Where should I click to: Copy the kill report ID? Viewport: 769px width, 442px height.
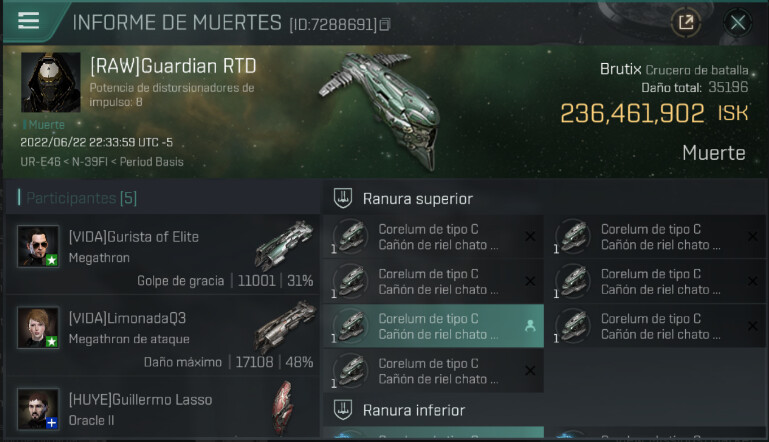click(x=384, y=24)
